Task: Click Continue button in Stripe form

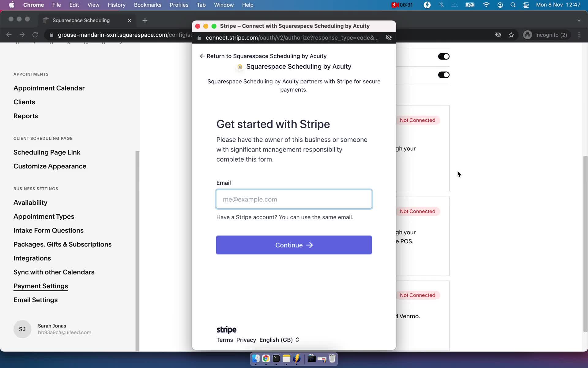Action: 294,245
